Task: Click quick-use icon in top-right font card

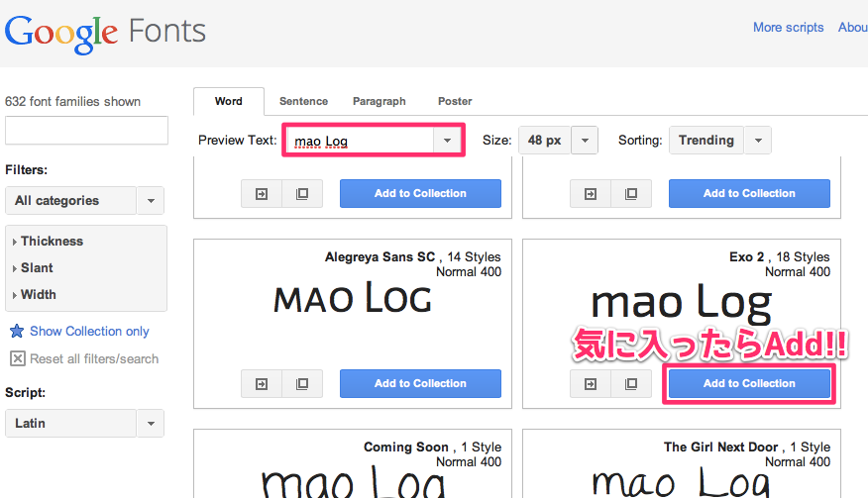Action: [591, 194]
